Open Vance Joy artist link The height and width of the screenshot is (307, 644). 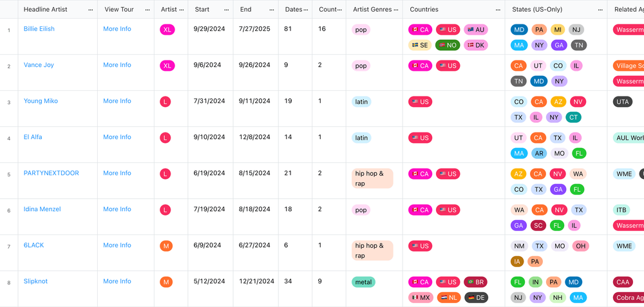[x=39, y=65]
